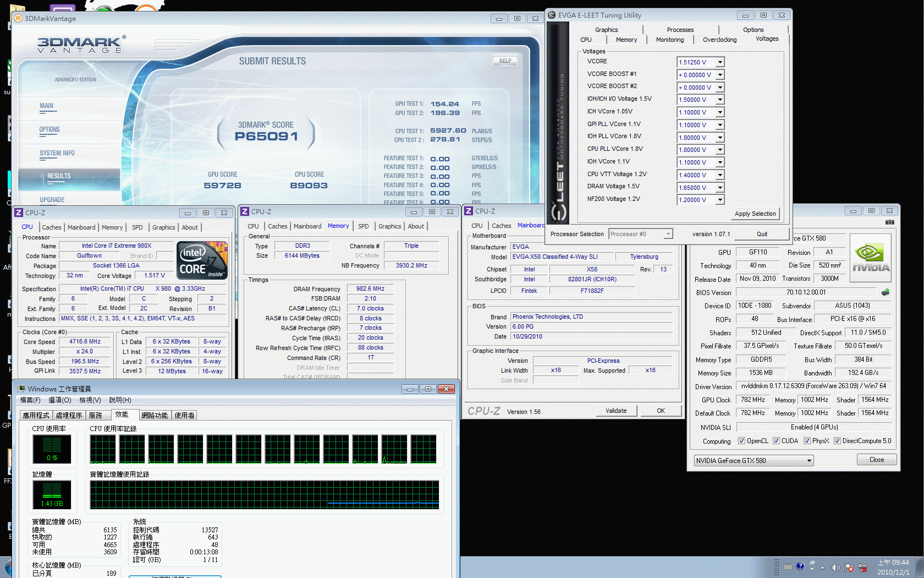Click the GPU-Z BIOS save chip icon
This screenshot has width=924, height=578.
pyautogui.click(x=886, y=292)
